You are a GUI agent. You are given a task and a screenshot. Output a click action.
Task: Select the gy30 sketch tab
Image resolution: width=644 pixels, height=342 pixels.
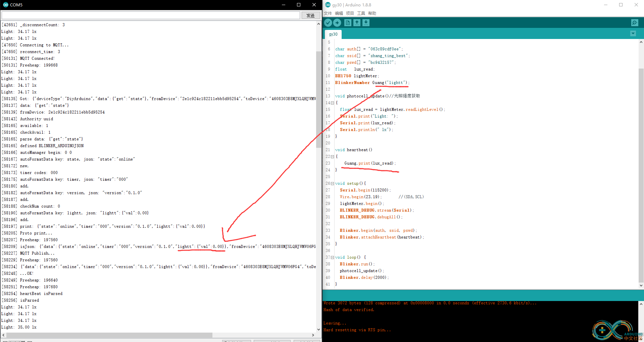coord(333,34)
